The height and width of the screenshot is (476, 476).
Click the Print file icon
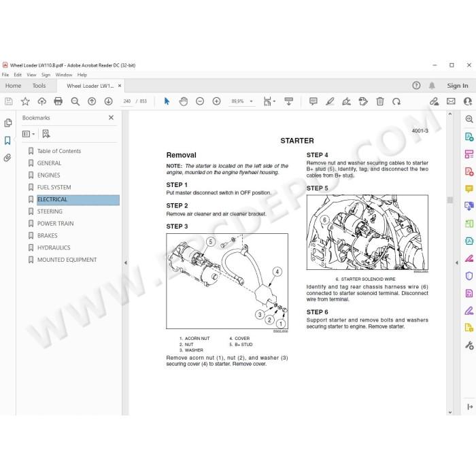[58, 101]
